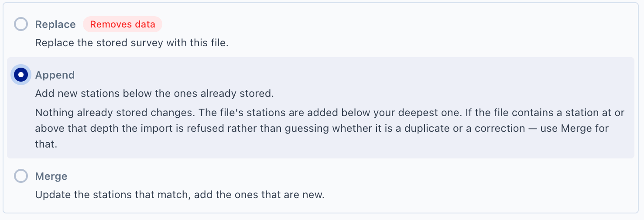Click the red Removes data badge
Screen dimensions: 644x220
123,24
